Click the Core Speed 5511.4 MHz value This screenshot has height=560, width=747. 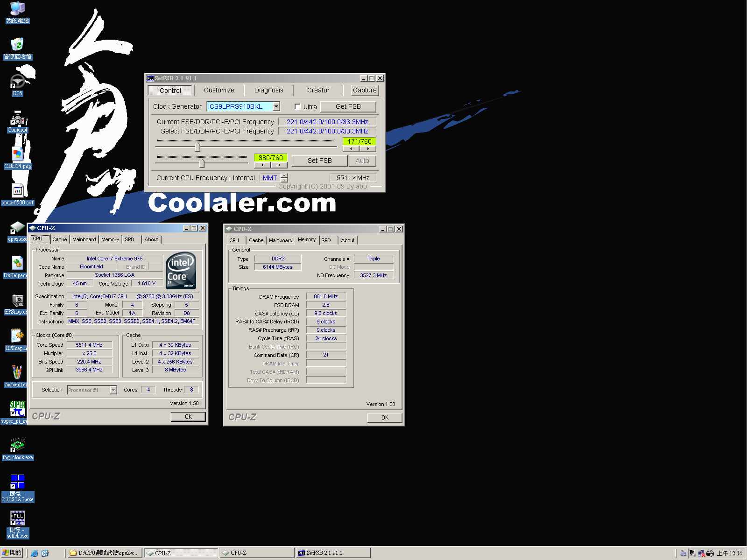89,345
